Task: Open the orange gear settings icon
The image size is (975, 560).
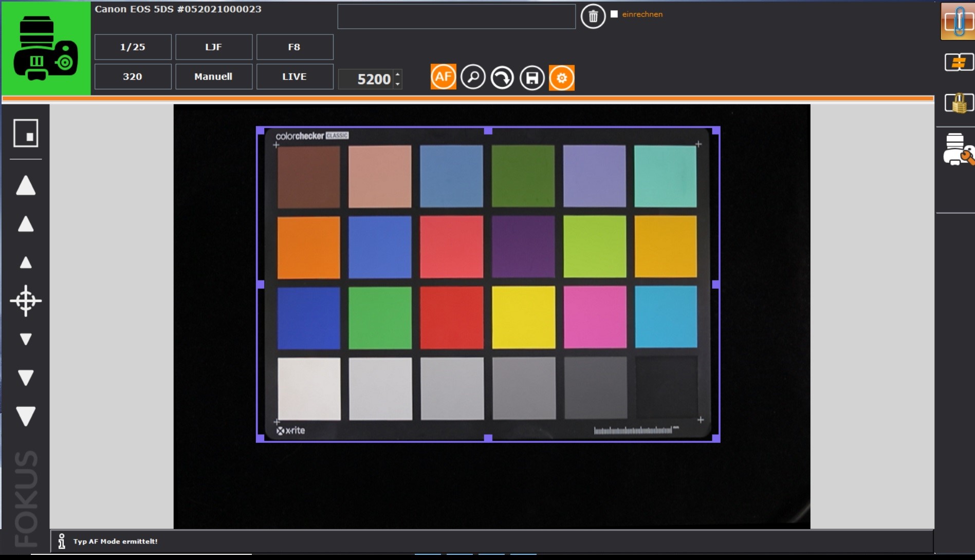Action: [561, 78]
